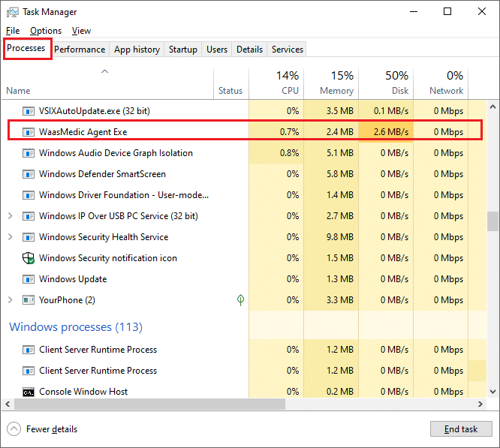Image resolution: width=500 pixels, height=448 pixels.
Task: Switch to the Startup tab
Action: [183, 50]
